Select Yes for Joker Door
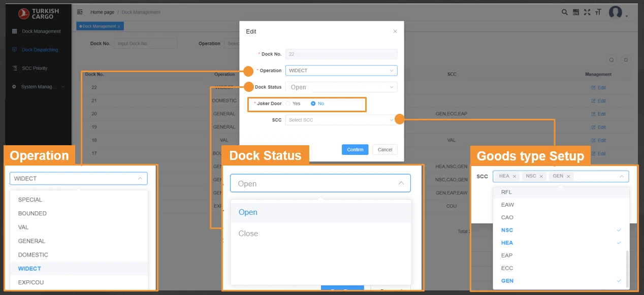 pyautogui.click(x=288, y=104)
